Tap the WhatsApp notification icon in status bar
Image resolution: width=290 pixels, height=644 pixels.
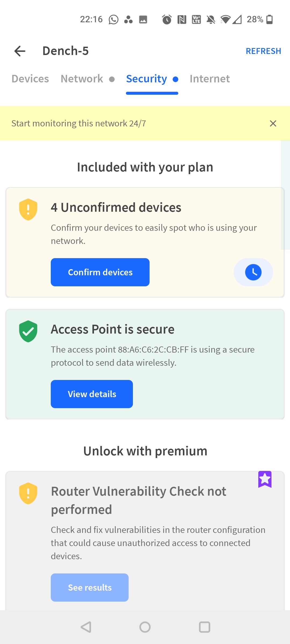113,20
